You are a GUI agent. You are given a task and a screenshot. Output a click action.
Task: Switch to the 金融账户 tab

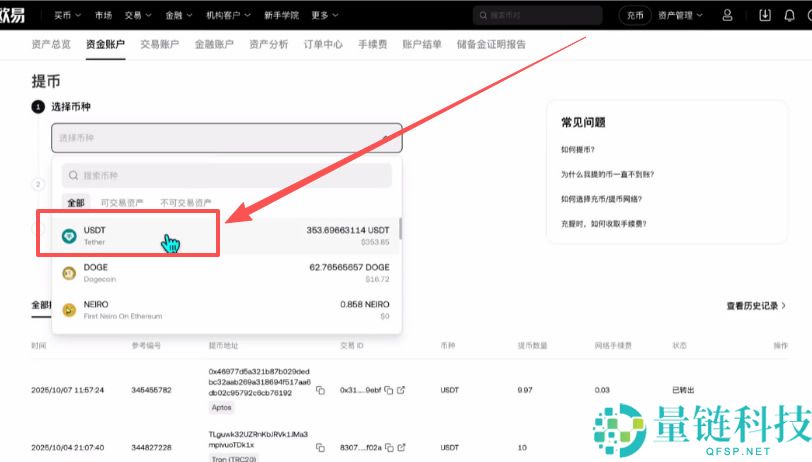coord(214,45)
